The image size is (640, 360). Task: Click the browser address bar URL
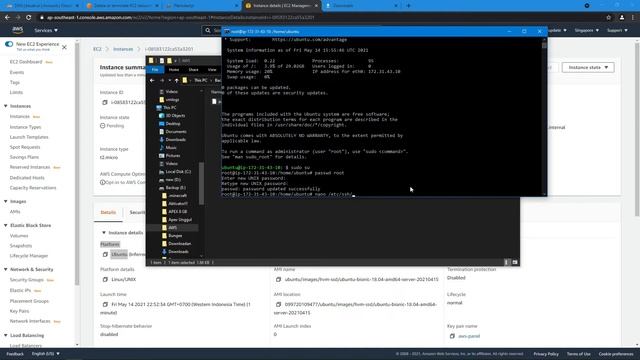point(180,18)
